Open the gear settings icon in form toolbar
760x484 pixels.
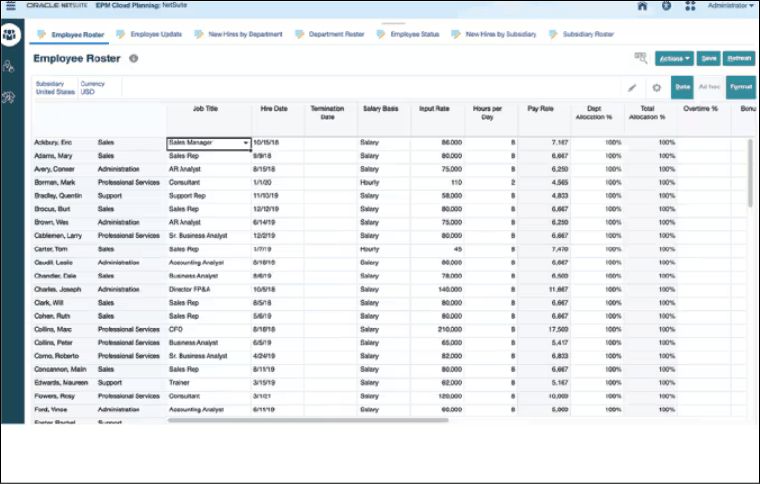(x=656, y=88)
